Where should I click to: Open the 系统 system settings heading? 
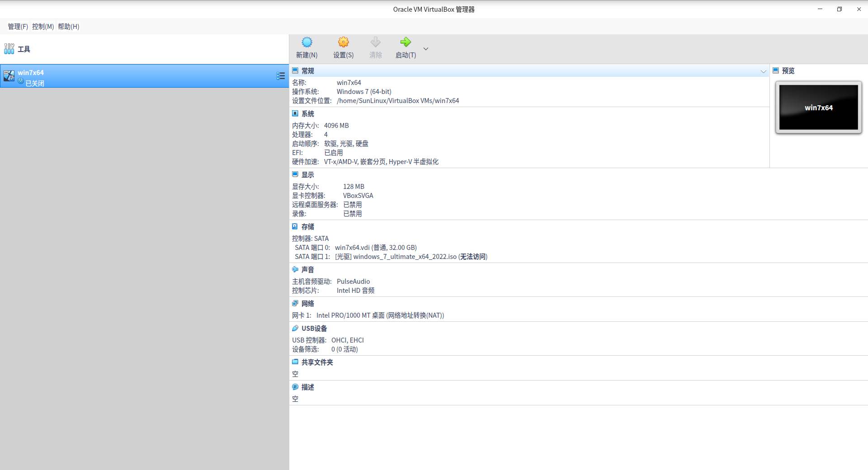point(308,114)
